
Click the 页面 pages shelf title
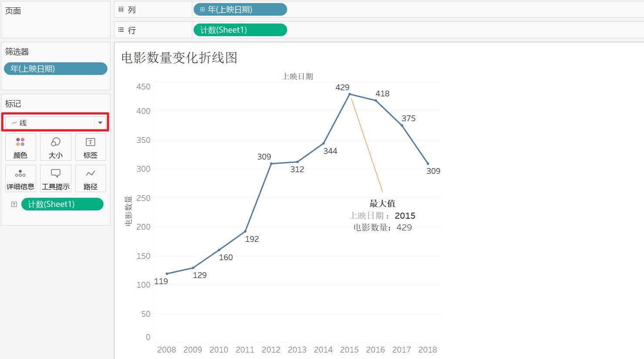(13, 11)
